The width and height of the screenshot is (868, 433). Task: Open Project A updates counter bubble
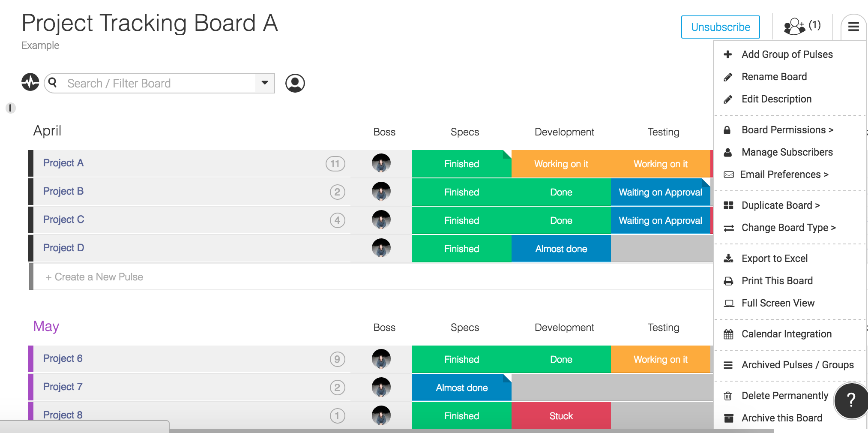coord(335,163)
